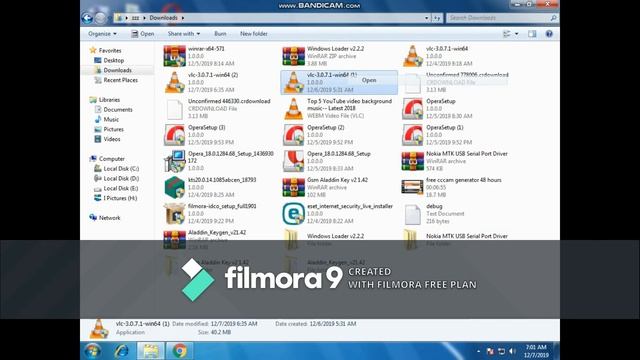Expand the address bar history dropdown
The height and width of the screenshot is (360, 640).
pyautogui.click(x=427, y=18)
